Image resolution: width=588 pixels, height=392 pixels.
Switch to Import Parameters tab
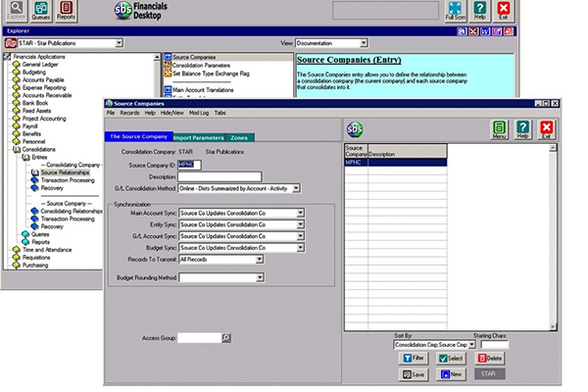(x=199, y=137)
